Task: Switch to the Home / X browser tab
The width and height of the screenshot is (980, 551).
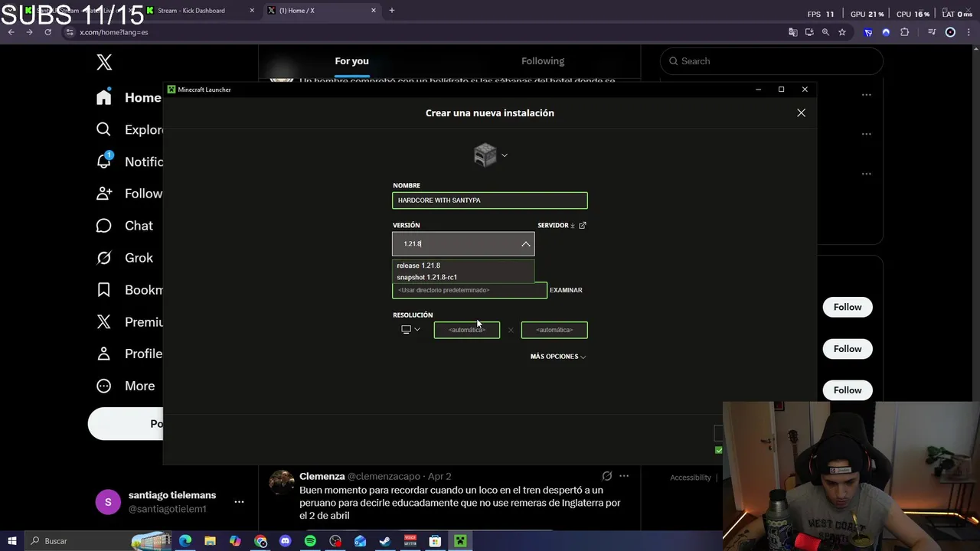Action: (320, 11)
